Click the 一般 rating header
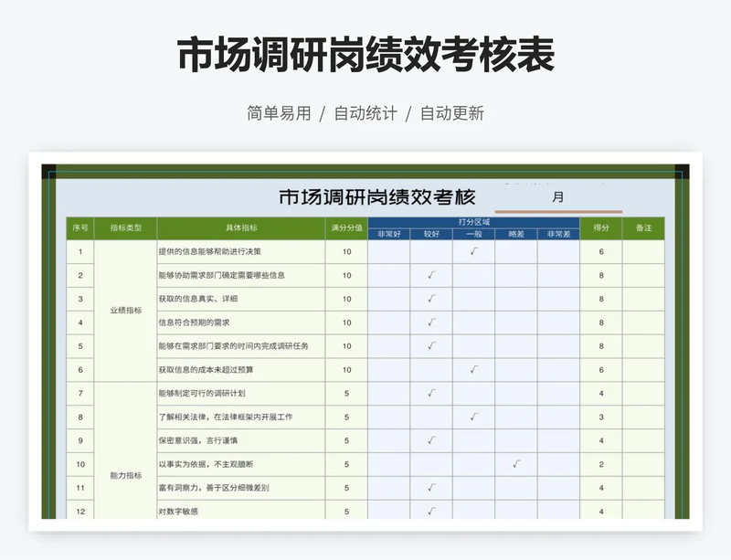This screenshot has height=560, width=731. pos(473,234)
